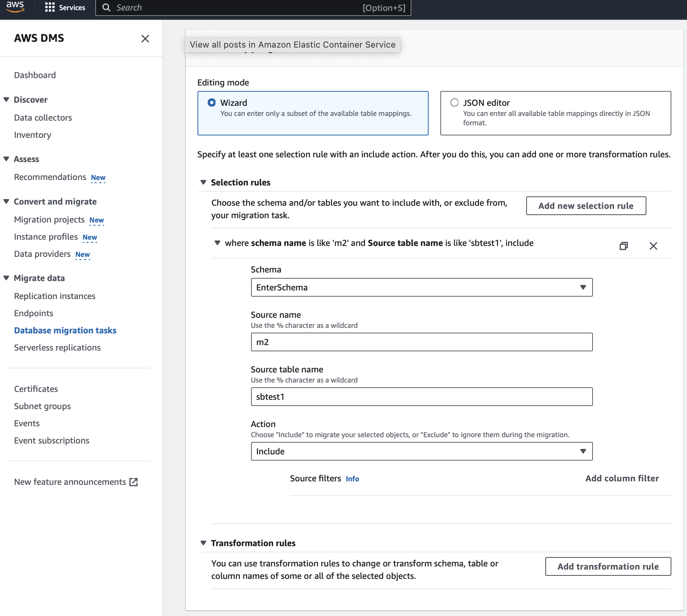Viewport: 687px width, 616px height.
Task: Collapse the Selection rules section
Action: click(203, 182)
